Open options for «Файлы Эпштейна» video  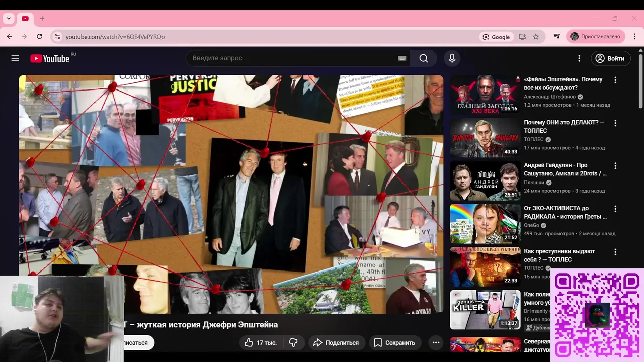click(x=615, y=80)
